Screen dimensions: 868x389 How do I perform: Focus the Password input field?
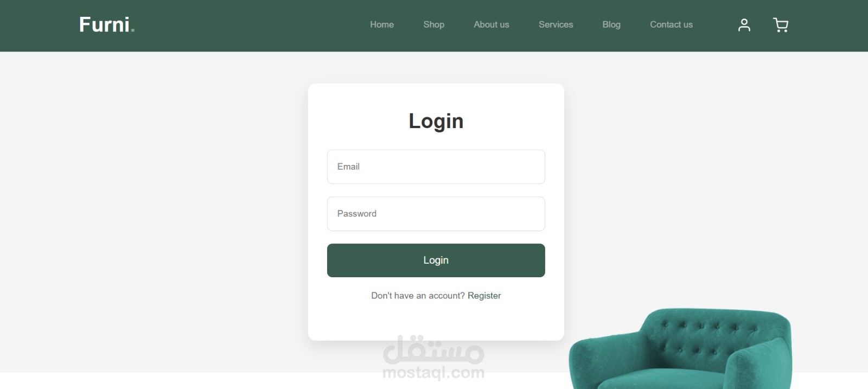pyautogui.click(x=436, y=214)
